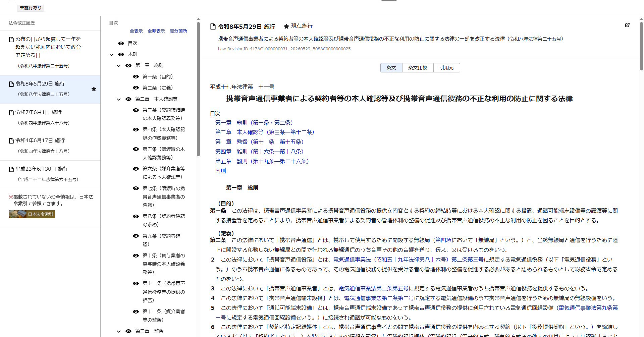
Task: Collapse the 第一章 総則 chevron
Action: click(x=119, y=66)
